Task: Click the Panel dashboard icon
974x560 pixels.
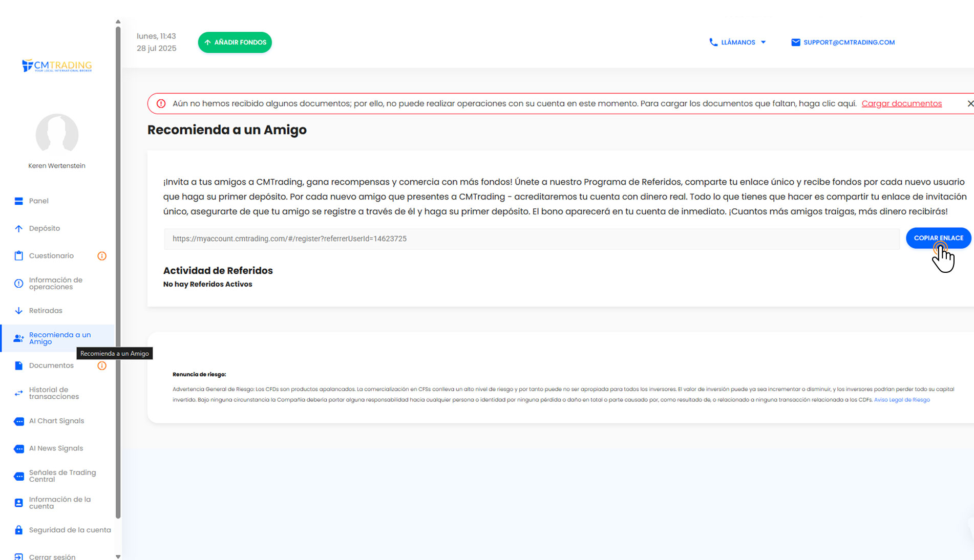Action: (x=18, y=201)
